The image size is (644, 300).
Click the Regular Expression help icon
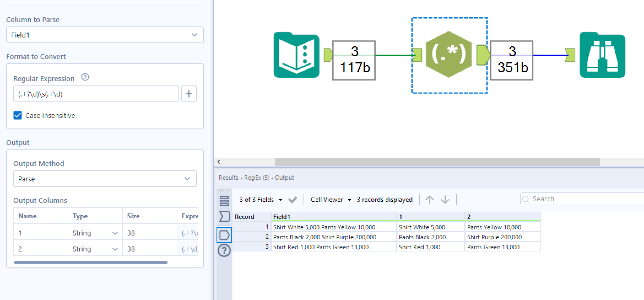[85, 77]
